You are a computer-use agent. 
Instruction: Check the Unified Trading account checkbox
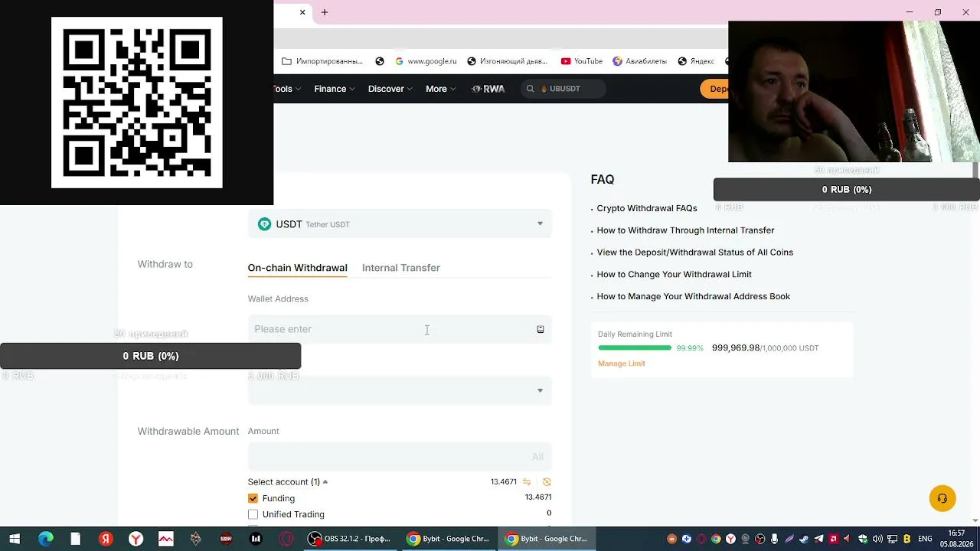point(253,514)
